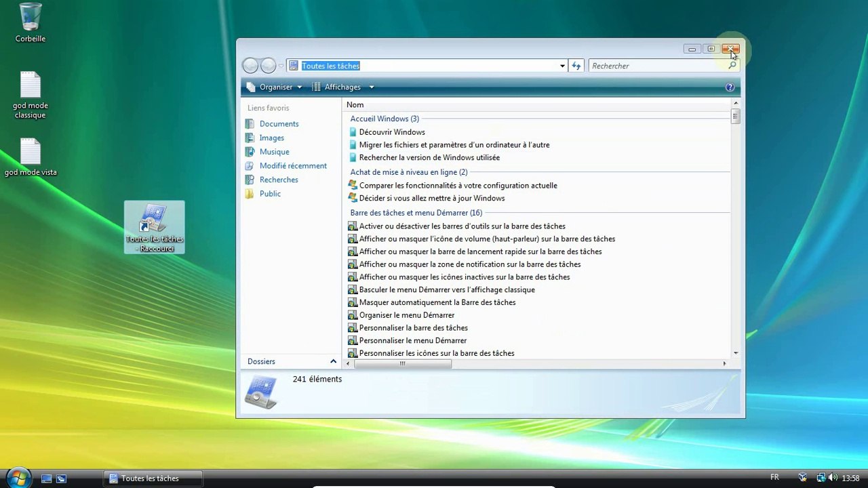Click the FR language indicator

click(x=774, y=478)
